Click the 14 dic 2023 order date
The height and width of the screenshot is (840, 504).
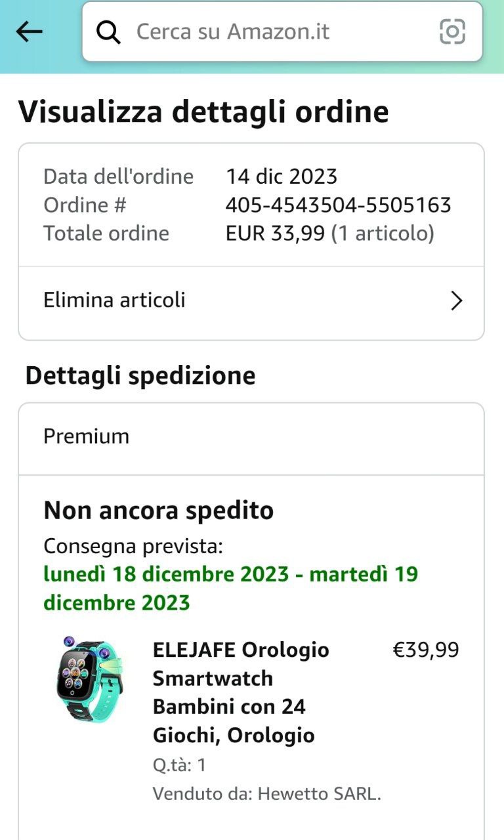(x=282, y=177)
